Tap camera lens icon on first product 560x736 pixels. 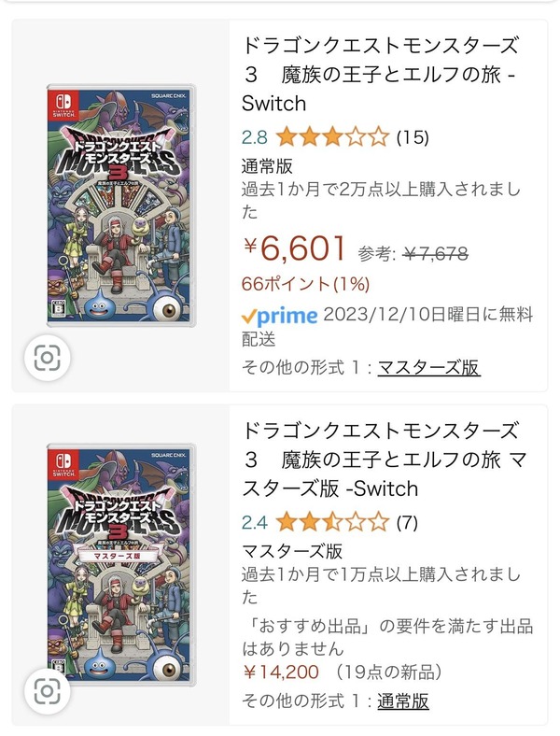(x=47, y=357)
